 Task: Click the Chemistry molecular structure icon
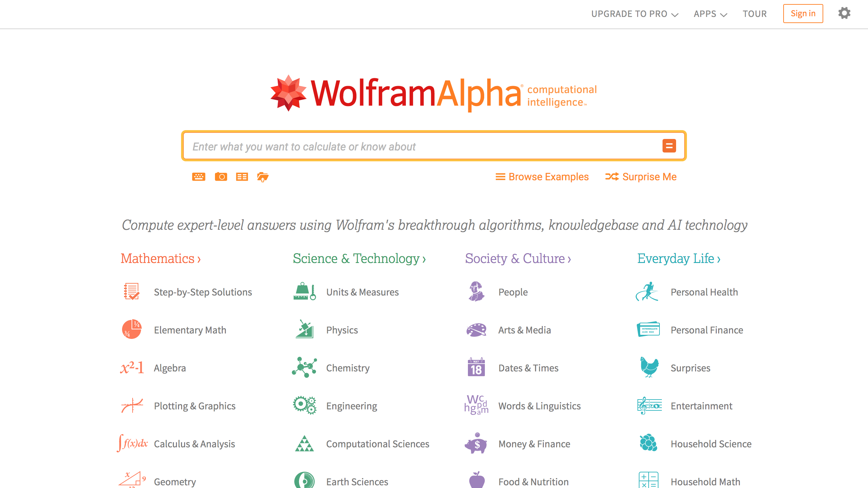click(304, 367)
